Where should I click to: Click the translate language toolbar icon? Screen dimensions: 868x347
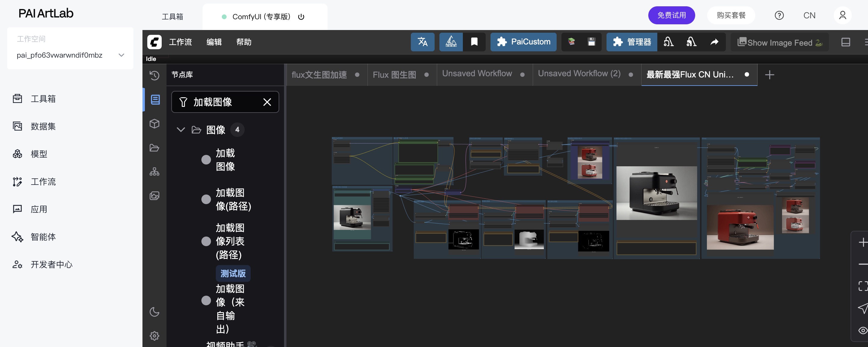coord(422,42)
